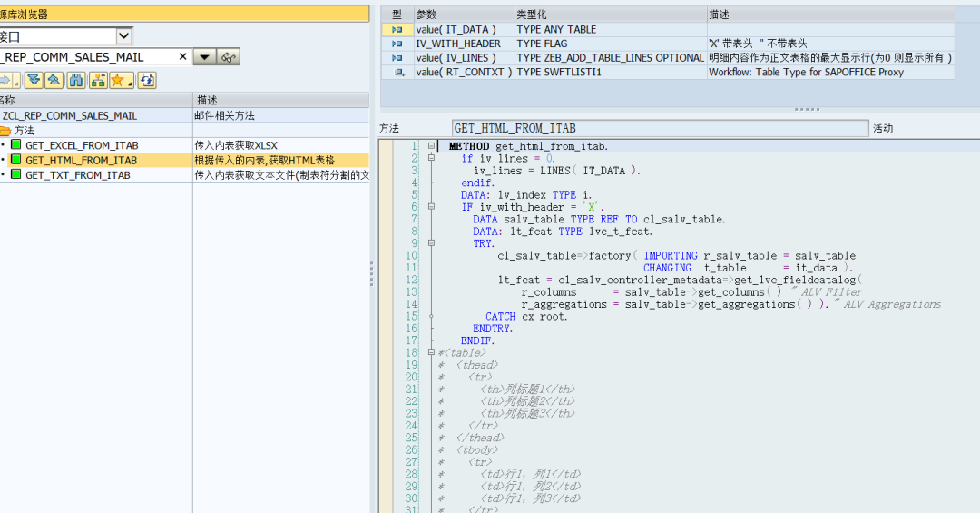Click the Workflow: Table Type description cell
Image resolution: width=980 pixels, height=513 pixels.
pos(830,73)
